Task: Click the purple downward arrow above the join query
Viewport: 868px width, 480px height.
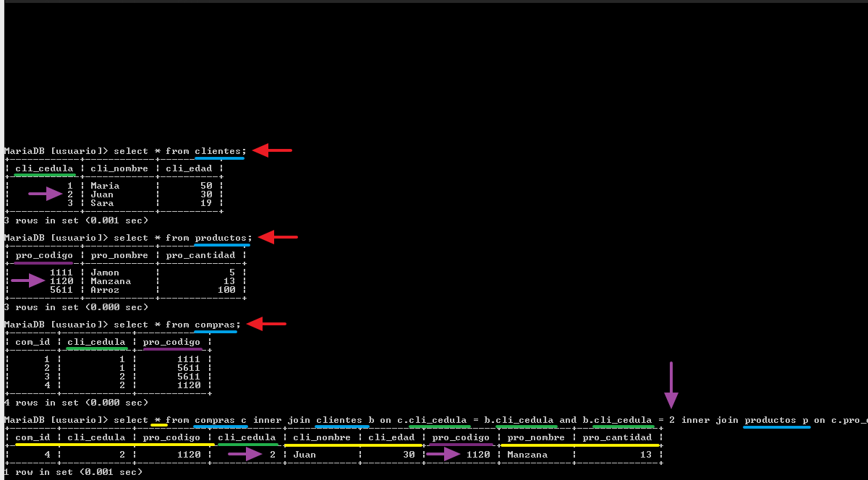Action: (x=671, y=385)
